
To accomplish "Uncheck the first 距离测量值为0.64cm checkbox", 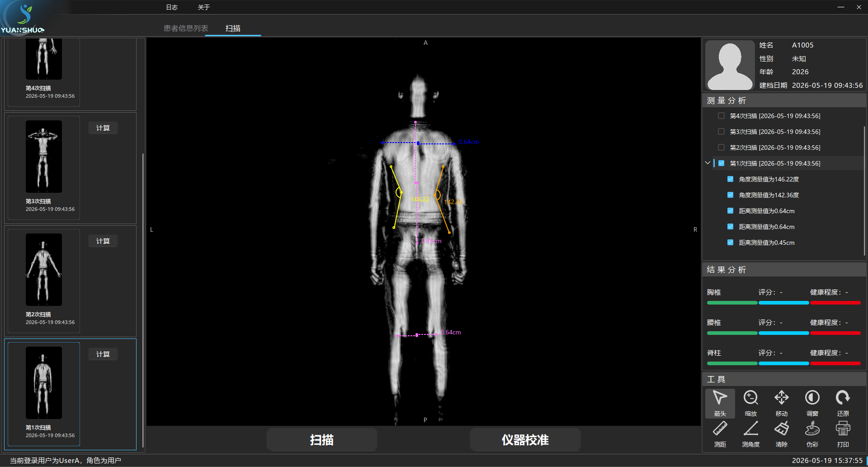I will (730, 211).
